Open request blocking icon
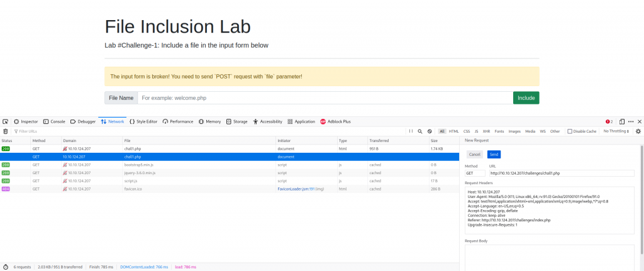Screen dimensions: 644x271 (x=430, y=131)
